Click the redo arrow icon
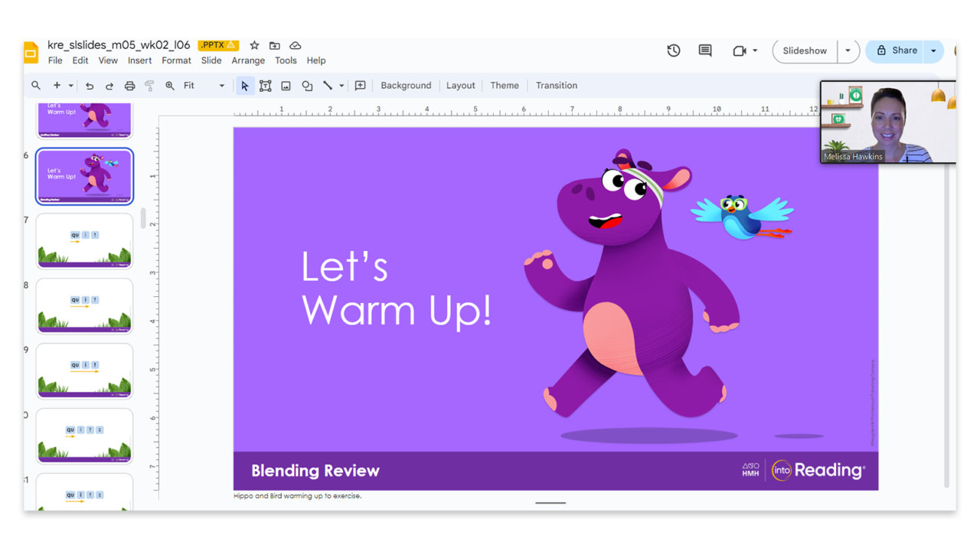 coord(109,86)
